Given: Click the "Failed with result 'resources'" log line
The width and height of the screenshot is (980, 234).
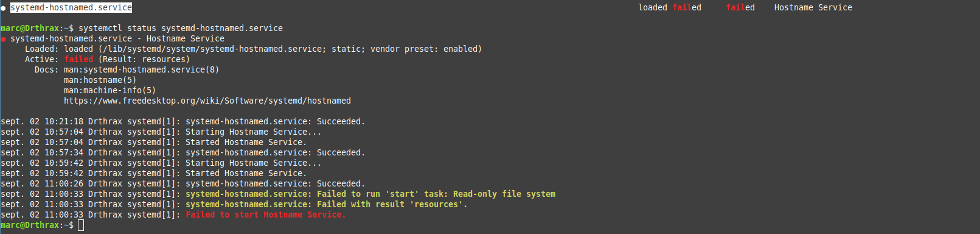Looking at the screenshot, I should tap(234, 205).
